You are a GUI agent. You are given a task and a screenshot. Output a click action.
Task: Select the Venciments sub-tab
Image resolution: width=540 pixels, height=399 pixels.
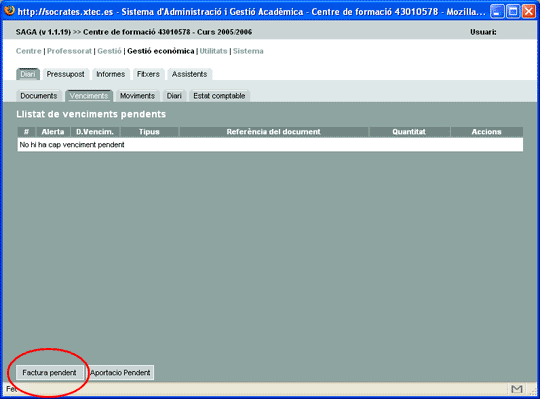[89, 96]
